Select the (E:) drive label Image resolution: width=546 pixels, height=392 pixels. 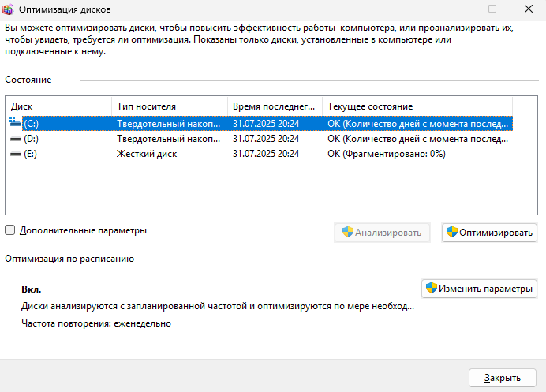pos(30,154)
